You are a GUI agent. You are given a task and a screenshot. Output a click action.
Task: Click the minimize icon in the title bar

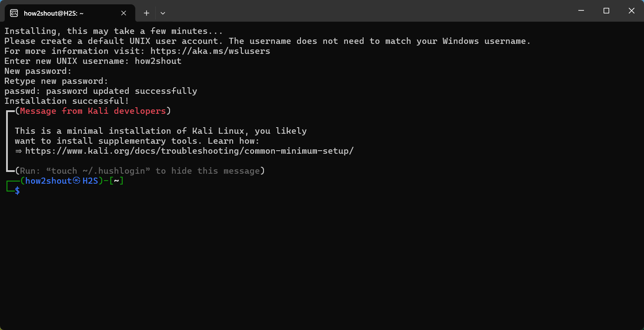coord(581,10)
